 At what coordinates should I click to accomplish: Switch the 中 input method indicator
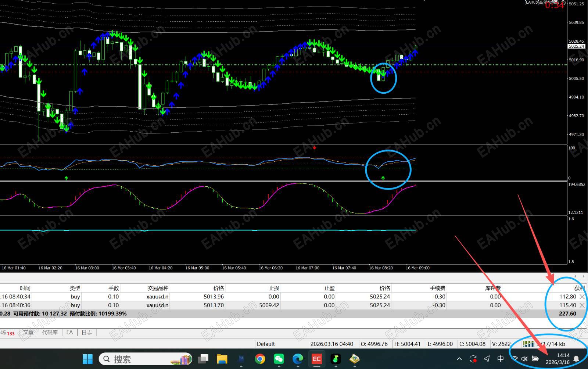[x=501, y=359]
